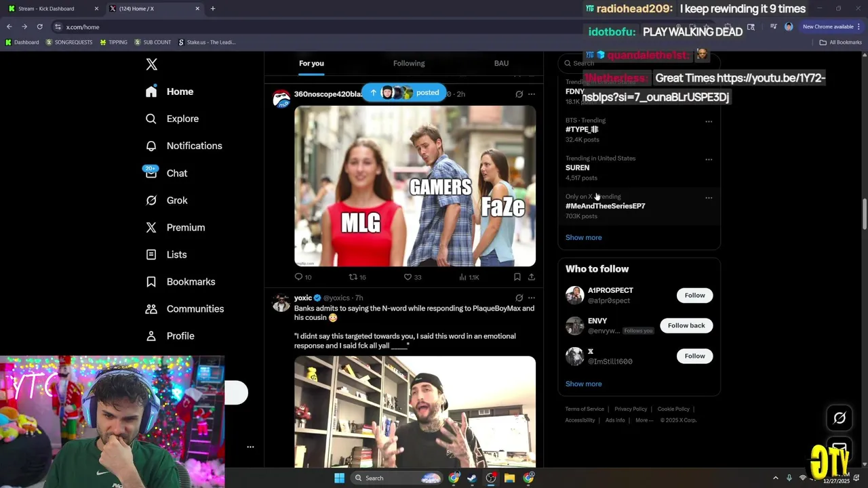This screenshot has height=488, width=868.
Task: Open Bookmarks in the sidebar
Action: point(181,281)
